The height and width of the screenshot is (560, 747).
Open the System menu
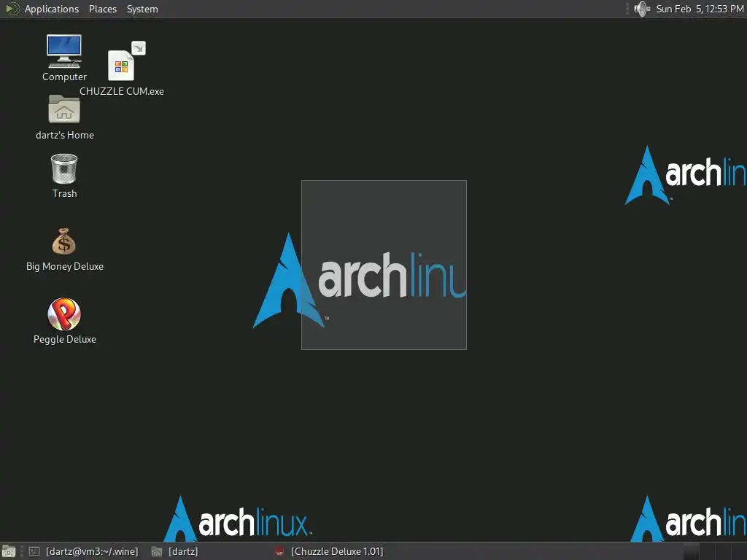click(142, 9)
